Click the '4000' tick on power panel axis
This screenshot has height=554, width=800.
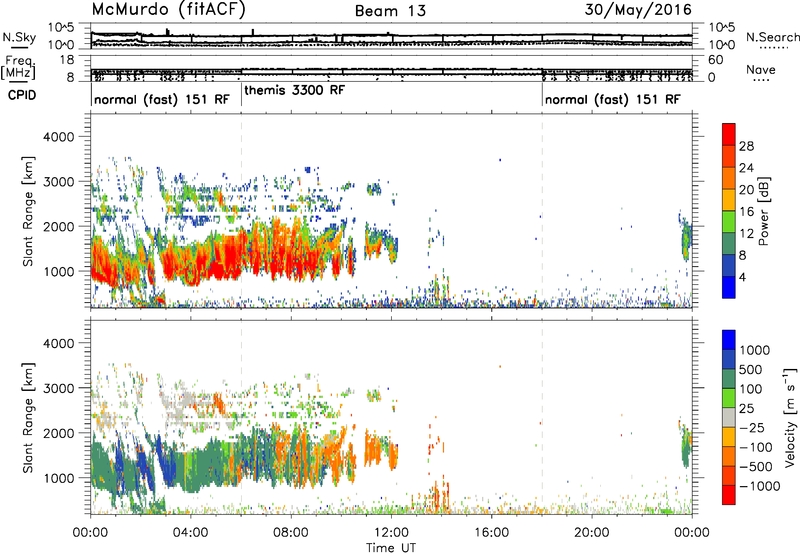click(x=58, y=137)
